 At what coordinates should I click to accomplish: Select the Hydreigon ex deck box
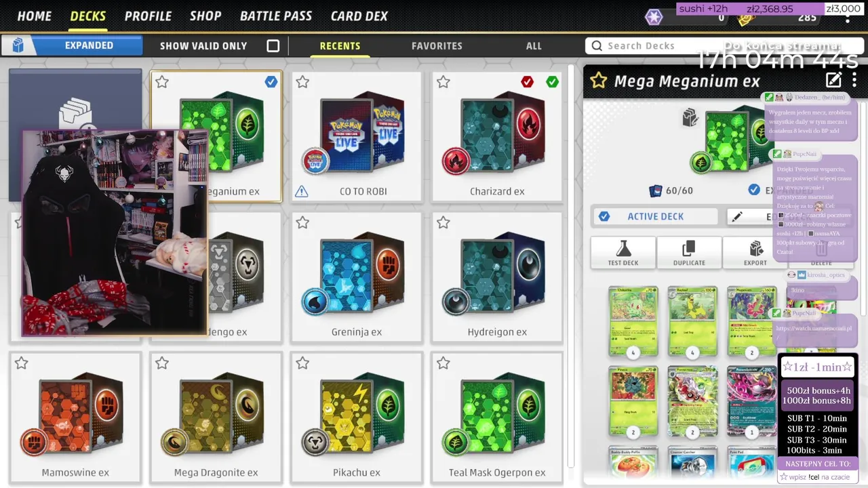coord(497,276)
